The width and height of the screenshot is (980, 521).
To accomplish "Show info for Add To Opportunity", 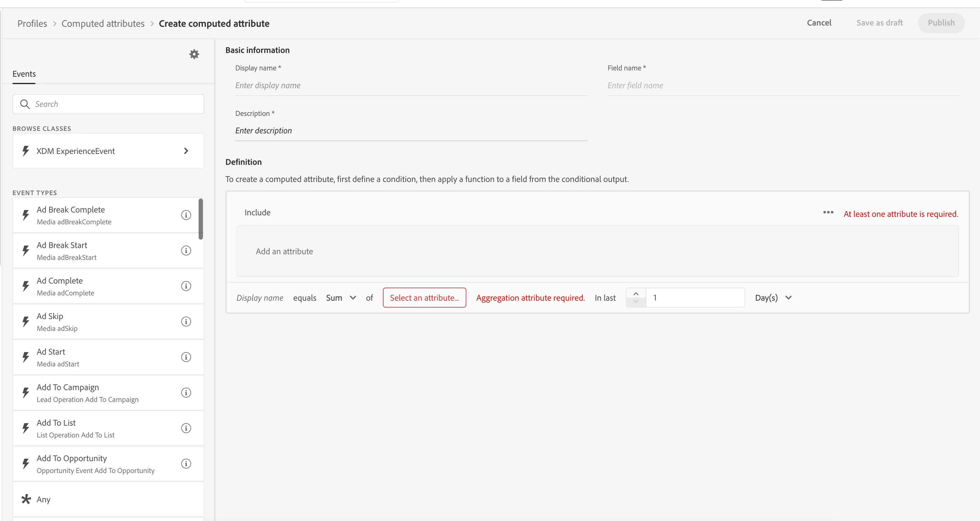I will [x=186, y=463].
